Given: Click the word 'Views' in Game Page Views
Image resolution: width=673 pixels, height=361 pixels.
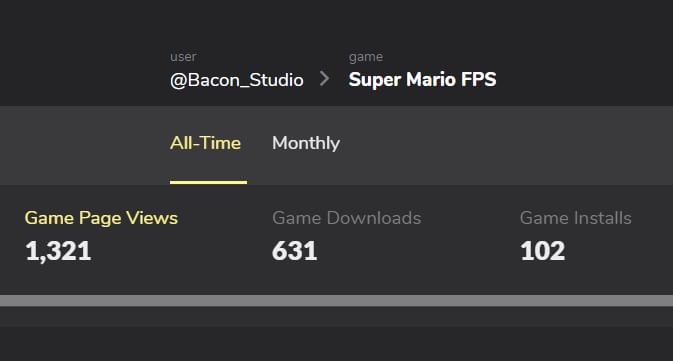Looking at the screenshot, I should coord(152,218).
